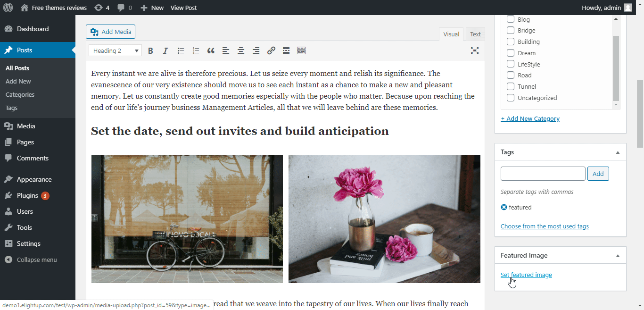Align text left

226,50
